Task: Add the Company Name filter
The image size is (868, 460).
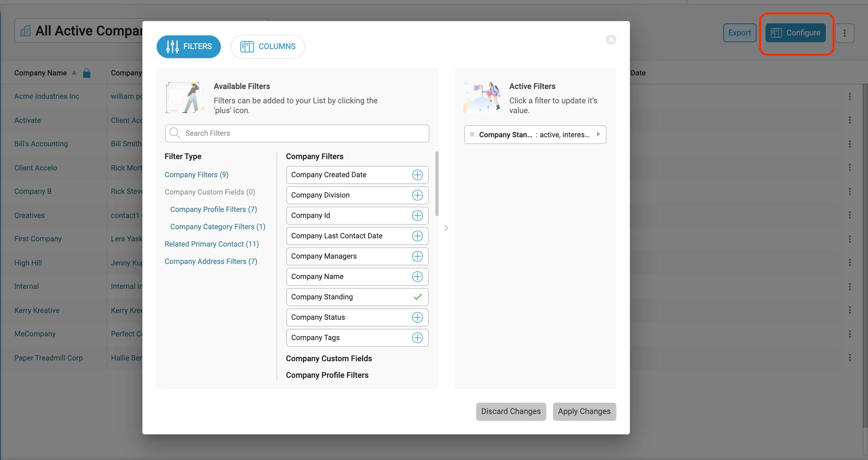Action: [x=417, y=277]
